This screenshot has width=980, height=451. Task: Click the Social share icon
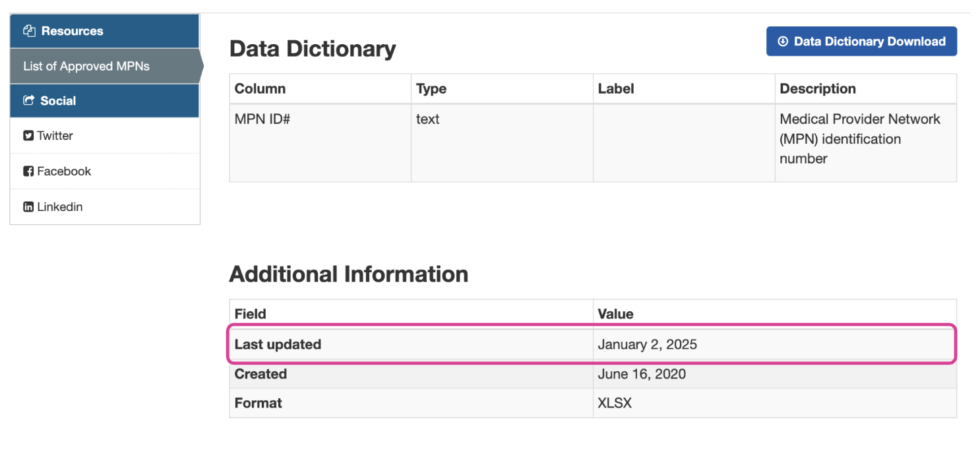[28, 101]
